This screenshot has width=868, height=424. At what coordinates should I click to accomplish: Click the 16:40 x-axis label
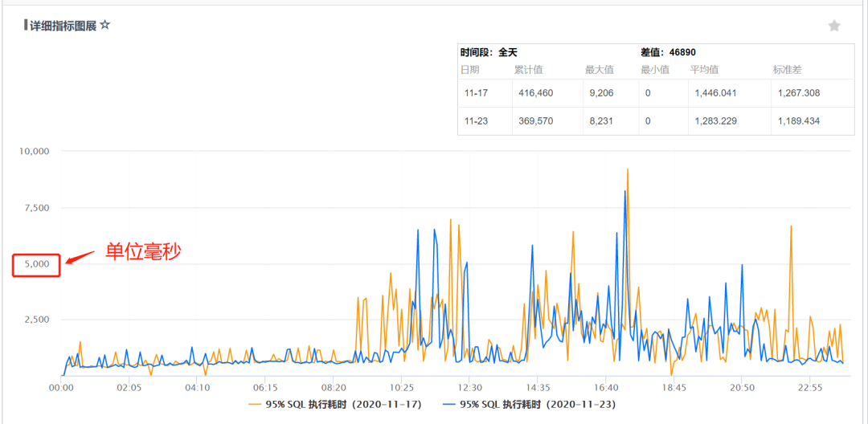606,386
